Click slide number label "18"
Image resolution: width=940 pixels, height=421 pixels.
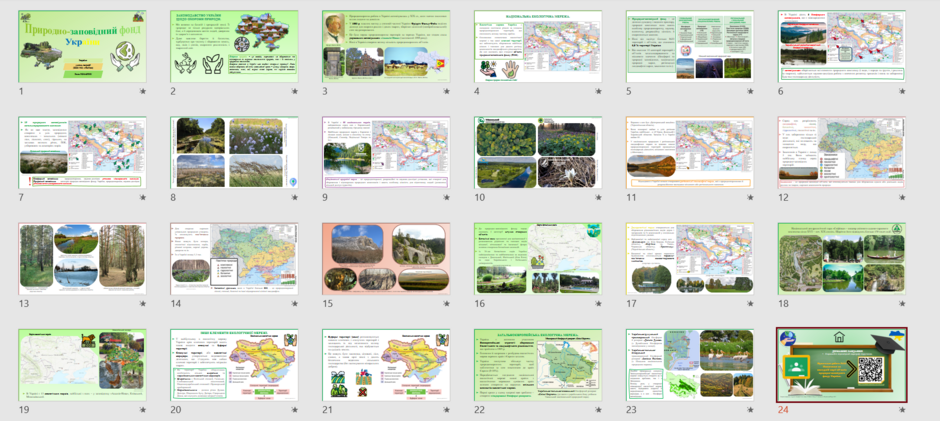click(x=783, y=303)
